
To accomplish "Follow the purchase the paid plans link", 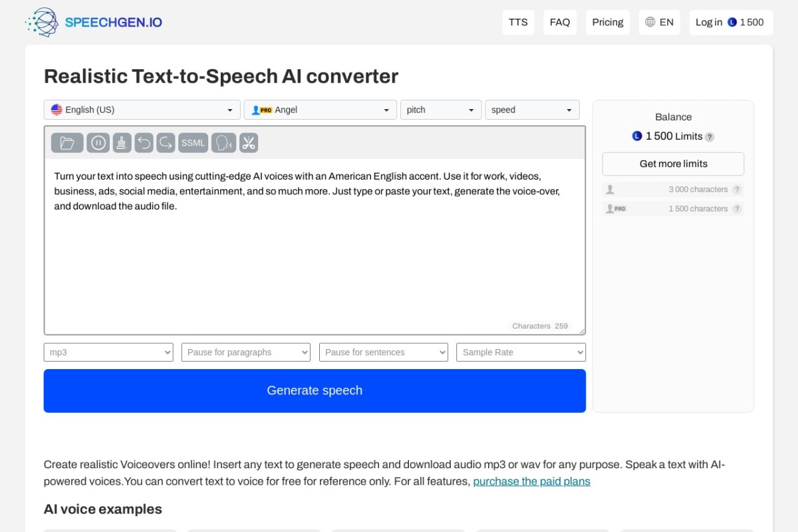I will point(531,481).
